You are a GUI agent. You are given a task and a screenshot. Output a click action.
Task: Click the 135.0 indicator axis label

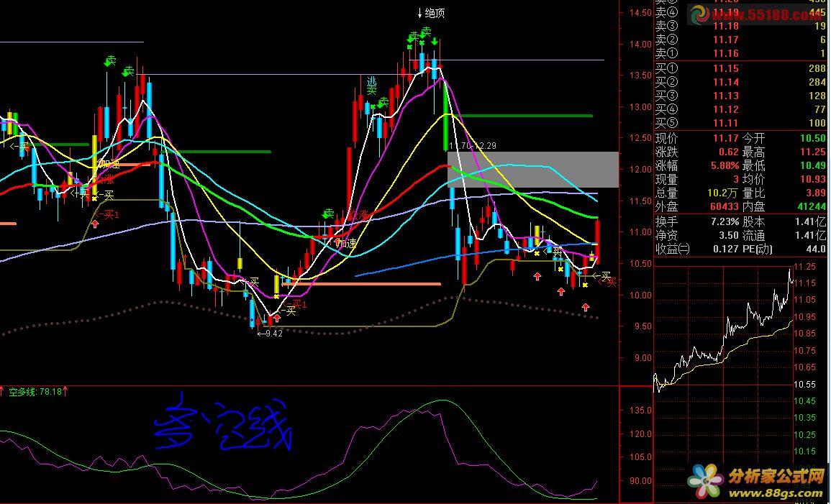641,411
